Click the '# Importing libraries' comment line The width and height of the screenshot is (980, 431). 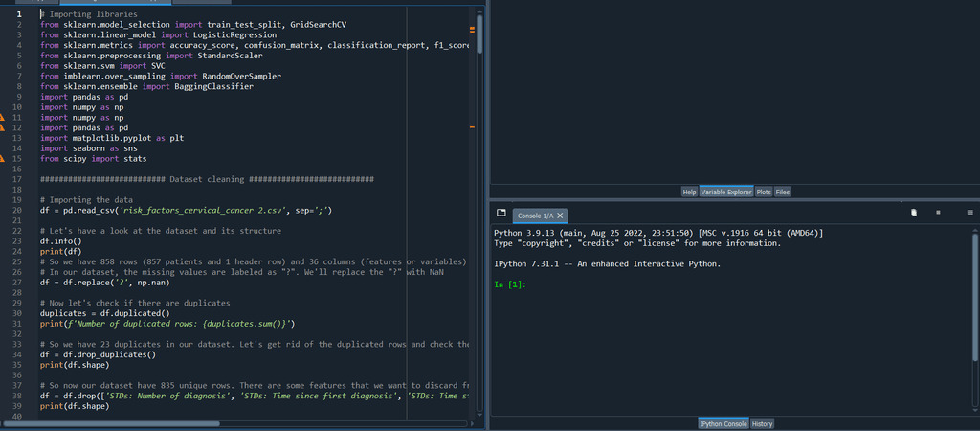tap(89, 13)
